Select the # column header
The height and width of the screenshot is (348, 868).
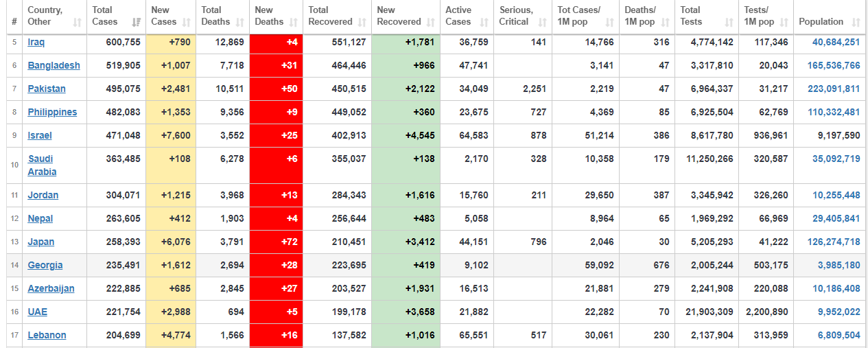tap(14, 16)
